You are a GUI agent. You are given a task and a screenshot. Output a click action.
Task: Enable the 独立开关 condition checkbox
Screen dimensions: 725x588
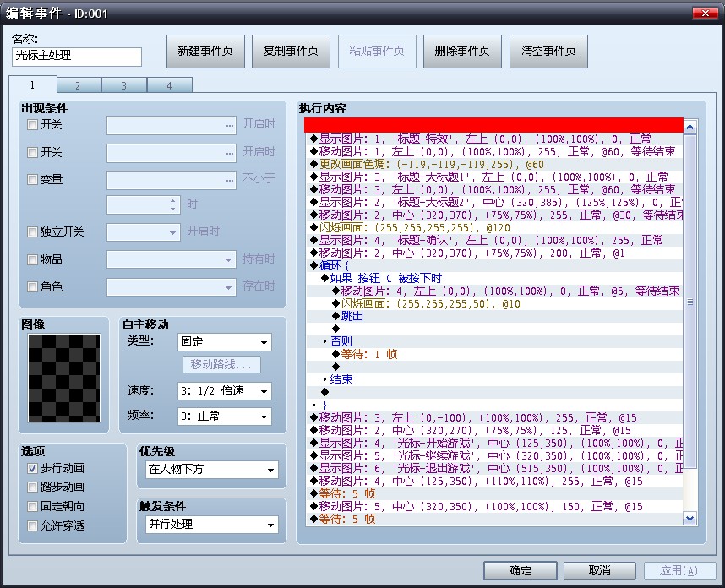click(32, 231)
